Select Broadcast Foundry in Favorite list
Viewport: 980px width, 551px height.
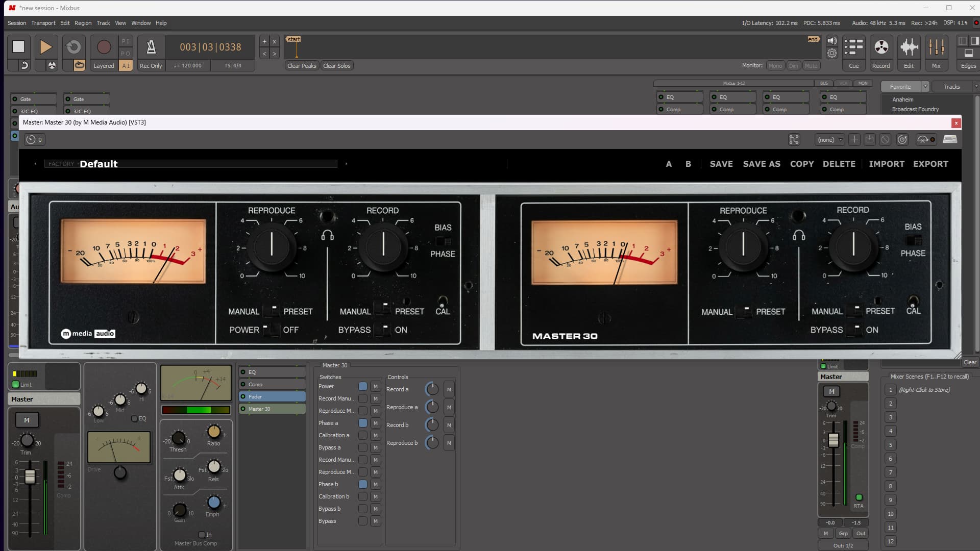[915, 109]
